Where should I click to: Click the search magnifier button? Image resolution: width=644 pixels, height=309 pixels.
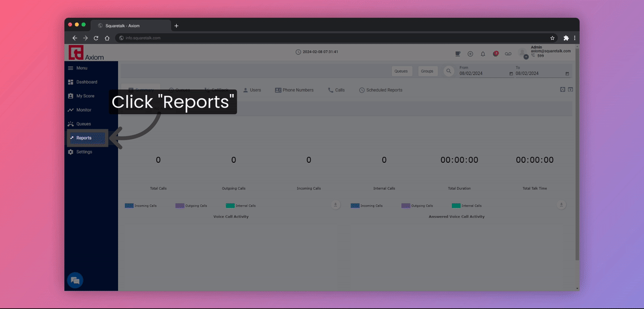(449, 71)
